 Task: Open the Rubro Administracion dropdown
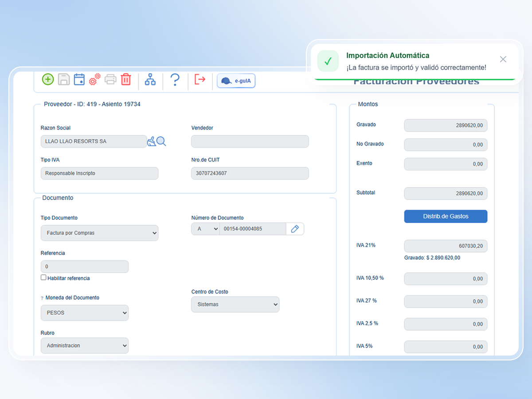(85, 345)
